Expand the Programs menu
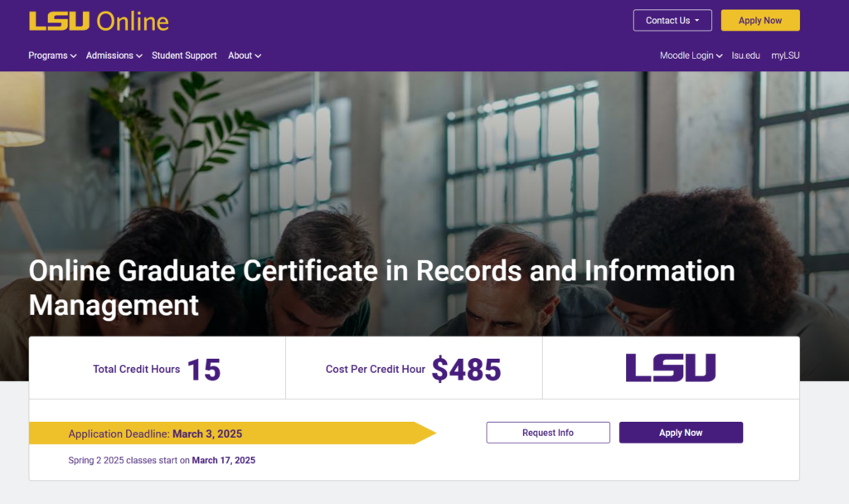The height and width of the screenshot is (504, 849). click(52, 56)
